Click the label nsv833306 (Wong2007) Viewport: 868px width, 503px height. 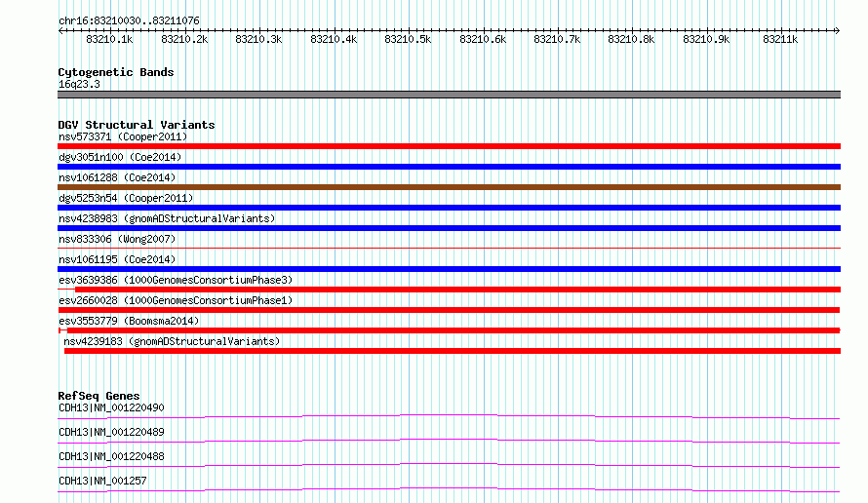(117, 239)
